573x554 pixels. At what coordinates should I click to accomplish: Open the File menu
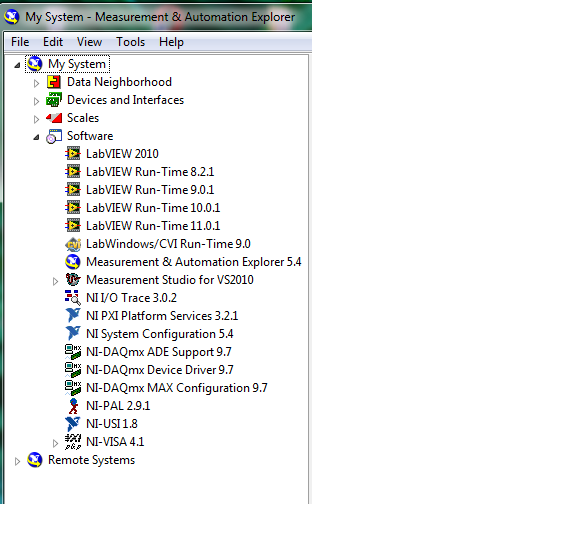(20, 42)
